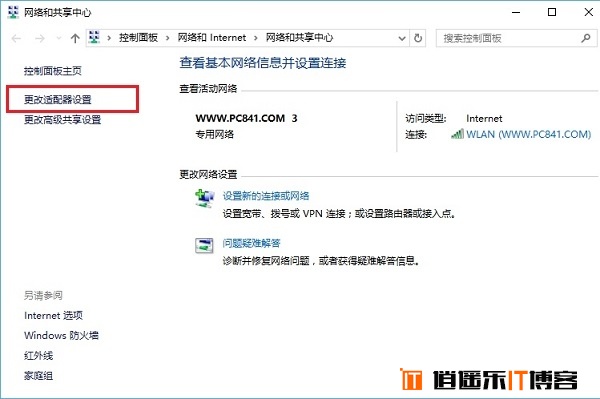This screenshot has width=600, height=399.
Task: Click the address bar network icon
Action: [x=94, y=37]
